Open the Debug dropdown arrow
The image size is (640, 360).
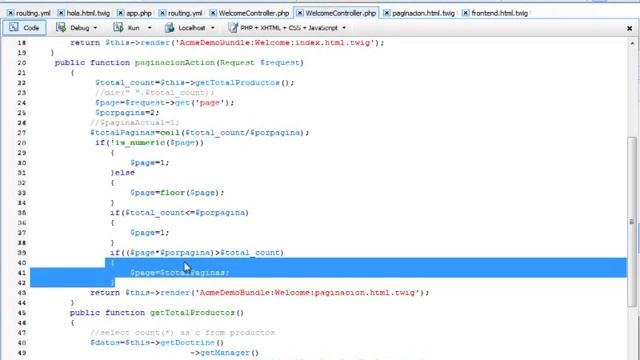[x=95, y=28]
